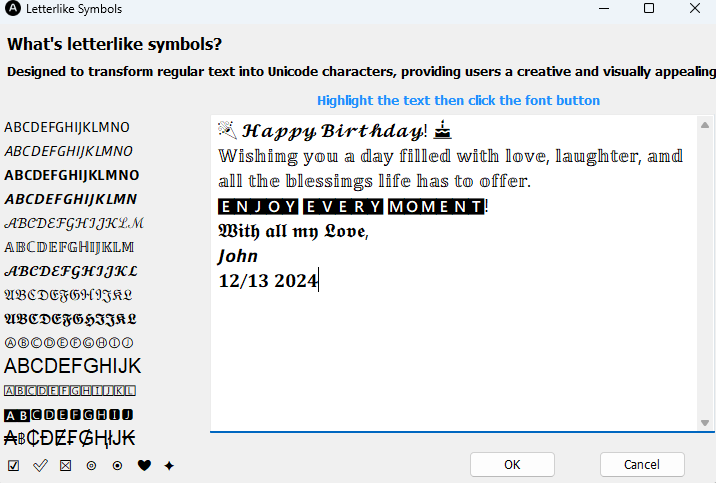Insert the check mark symbol
Screen dimensions: 716x483
tap(40, 465)
